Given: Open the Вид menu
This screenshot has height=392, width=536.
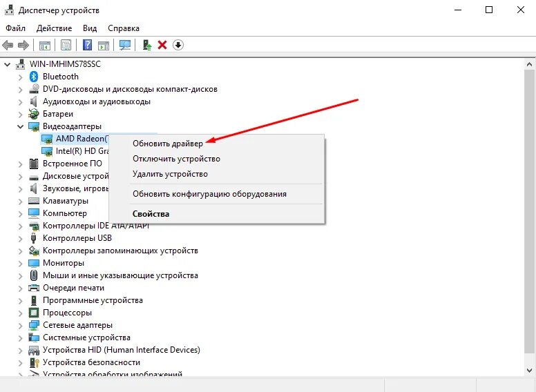Looking at the screenshot, I should coord(90,28).
